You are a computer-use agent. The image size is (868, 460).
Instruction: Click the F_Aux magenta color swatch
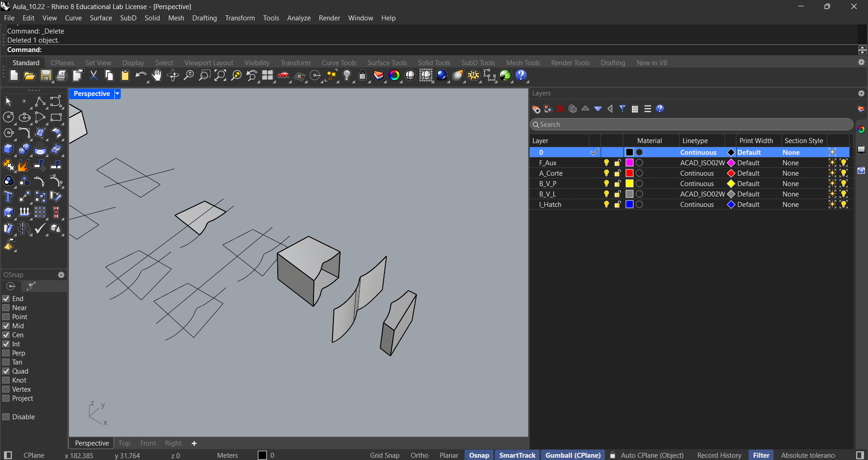(629, 163)
